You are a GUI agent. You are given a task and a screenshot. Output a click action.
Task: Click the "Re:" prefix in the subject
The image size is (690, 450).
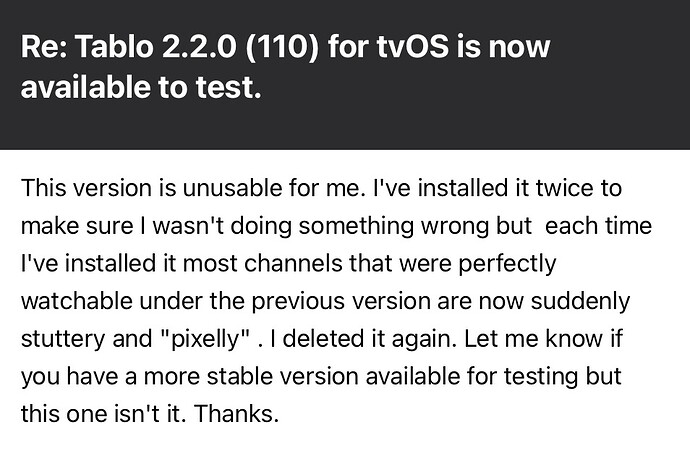click(44, 47)
